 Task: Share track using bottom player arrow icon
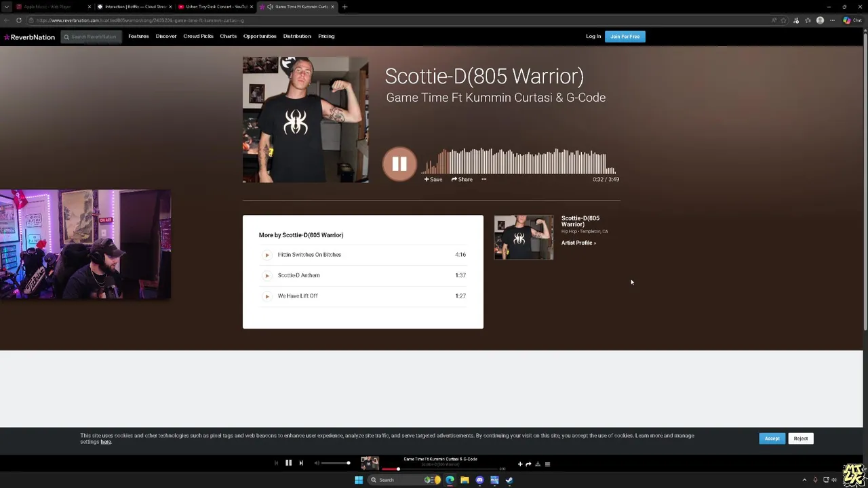[528, 464]
